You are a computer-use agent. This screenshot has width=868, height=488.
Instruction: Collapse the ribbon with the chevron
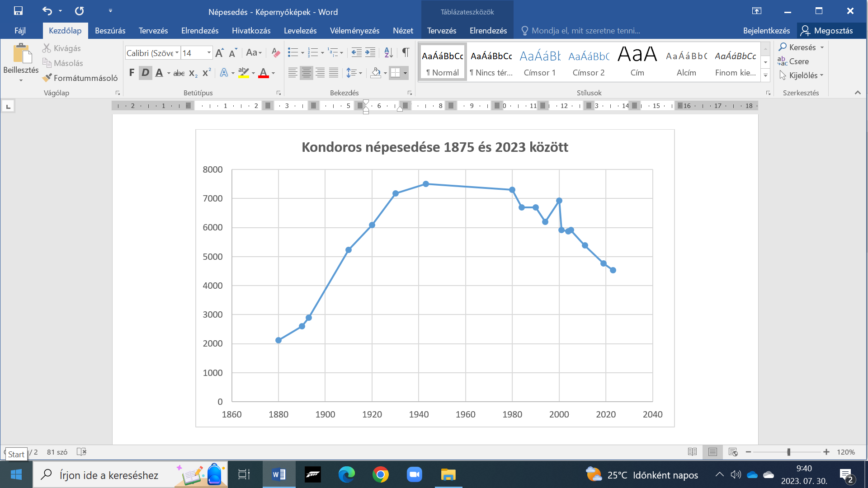tap(858, 93)
